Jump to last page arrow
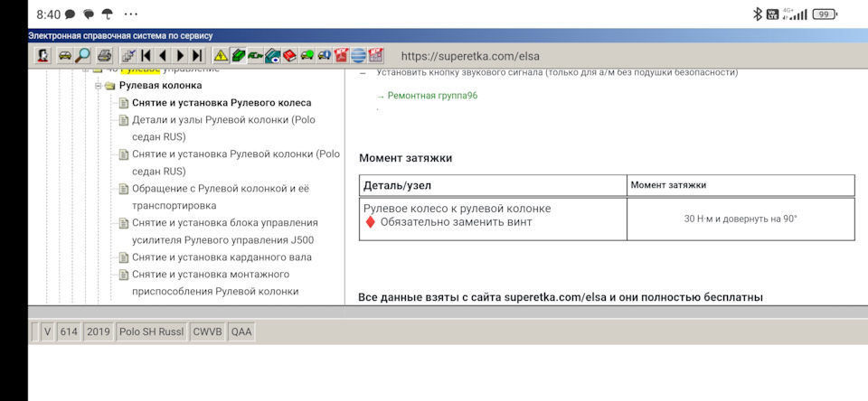This screenshot has width=868, height=401. (197, 56)
